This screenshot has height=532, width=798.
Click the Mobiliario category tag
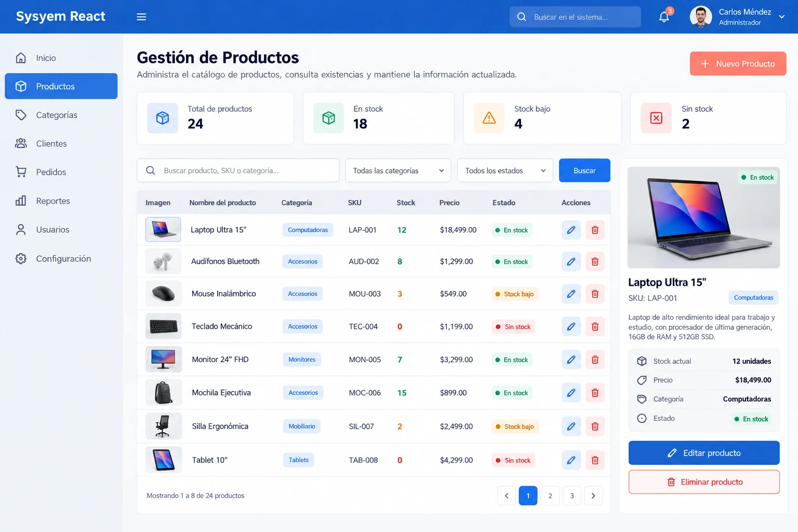click(x=302, y=427)
